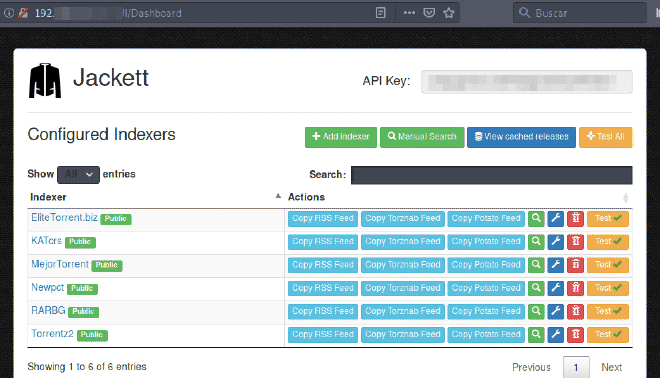Copy RSS Feed for EliteTorrent.biz
The width and height of the screenshot is (660, 378).
pyautogui.click(x=323, y=218)
